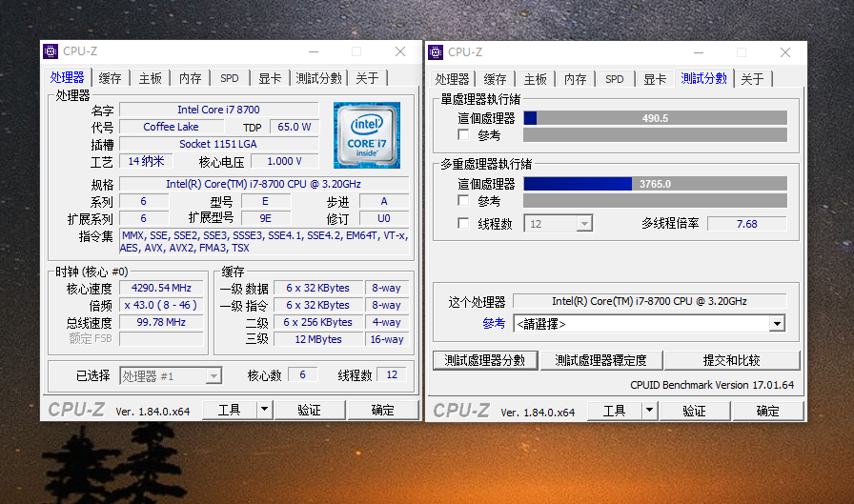Click the Coffee Lake codename value
This screenshot has height=504, width=854.
171,127
